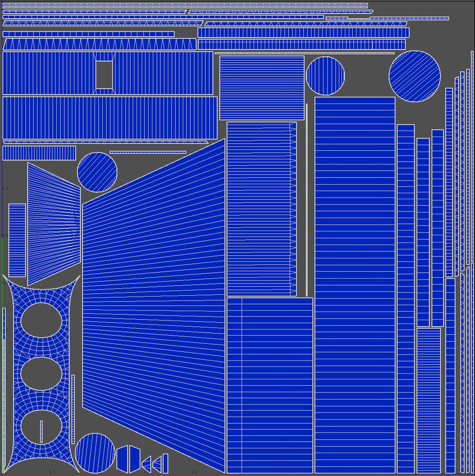The height and width of the screenshot is (476, 475).
Task: Click the square island with dense horizontal lines
Action: 262,88
